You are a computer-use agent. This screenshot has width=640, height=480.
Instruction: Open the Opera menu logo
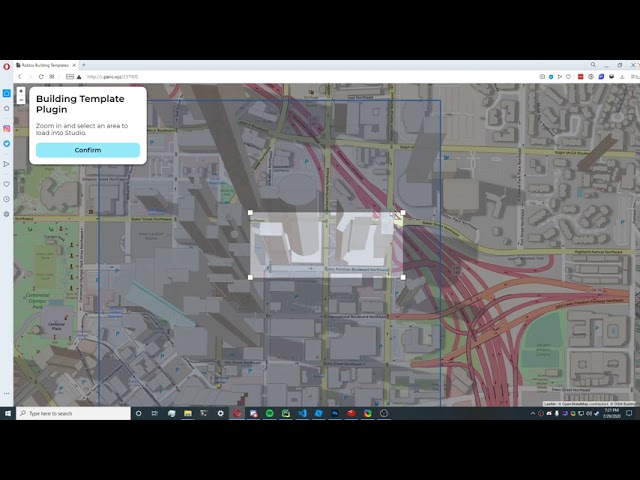[7, 66]
